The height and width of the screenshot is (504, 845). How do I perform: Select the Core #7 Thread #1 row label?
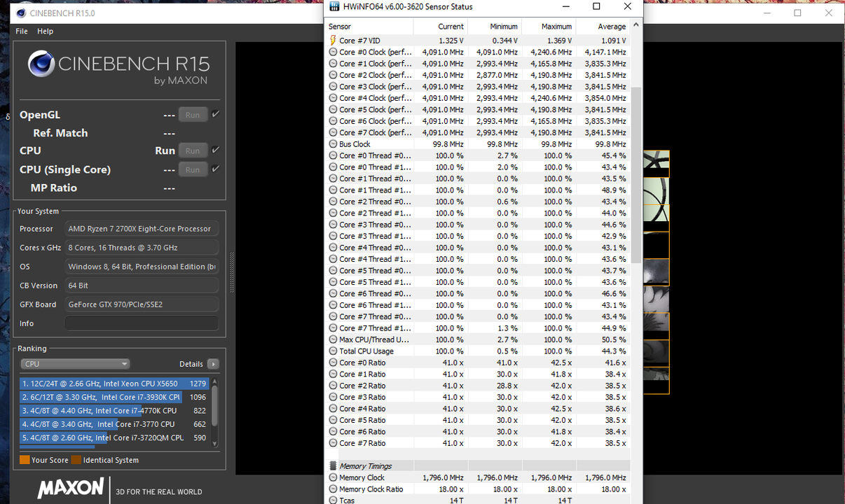376,328
